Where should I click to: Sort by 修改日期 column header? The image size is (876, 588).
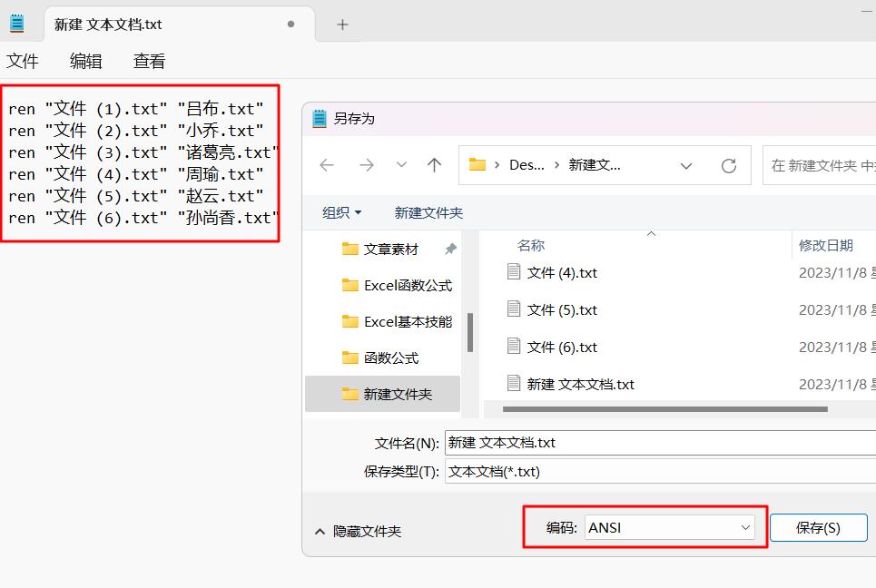pos(826,245)
